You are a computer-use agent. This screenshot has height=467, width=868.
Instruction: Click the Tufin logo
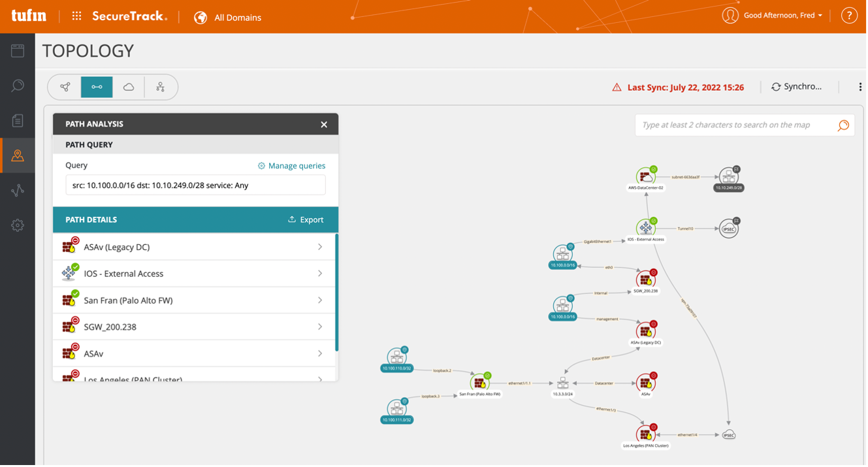pyautogui.click(x=29, y=16)
